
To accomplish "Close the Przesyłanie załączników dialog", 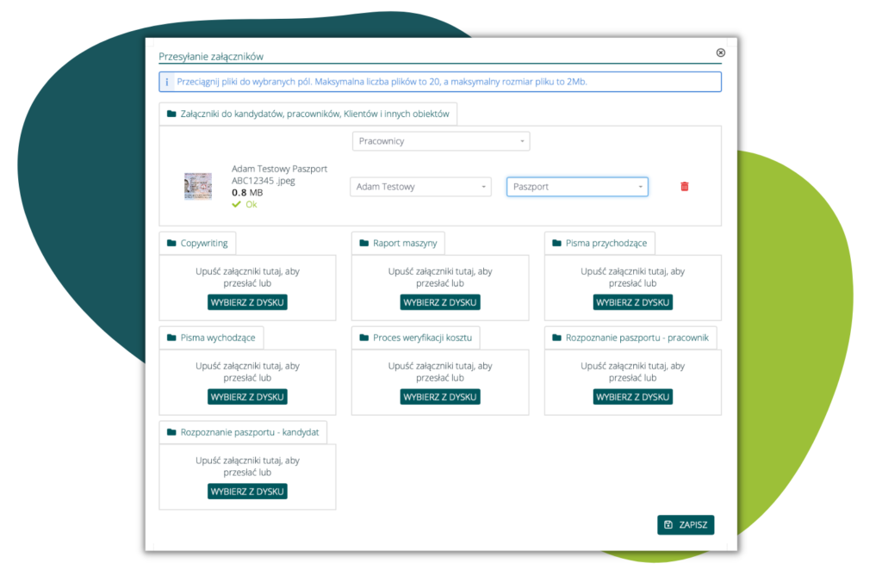I will 721,53.
